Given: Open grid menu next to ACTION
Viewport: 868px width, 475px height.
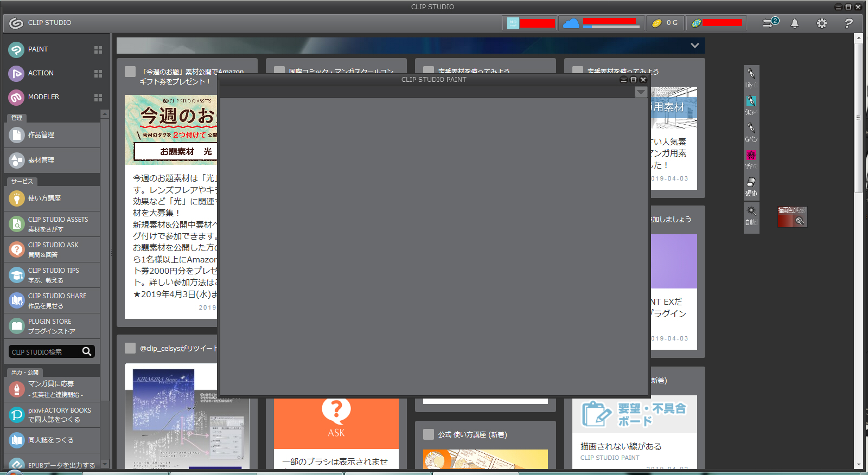Looking at the screenshot, I should point(98,74).
